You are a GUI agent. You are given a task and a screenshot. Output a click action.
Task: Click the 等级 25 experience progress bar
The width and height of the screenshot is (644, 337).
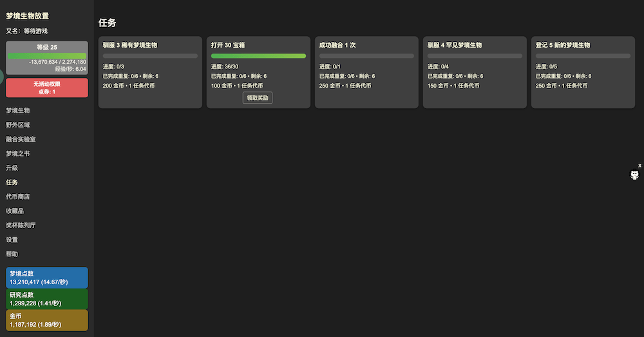pos(47,55)
